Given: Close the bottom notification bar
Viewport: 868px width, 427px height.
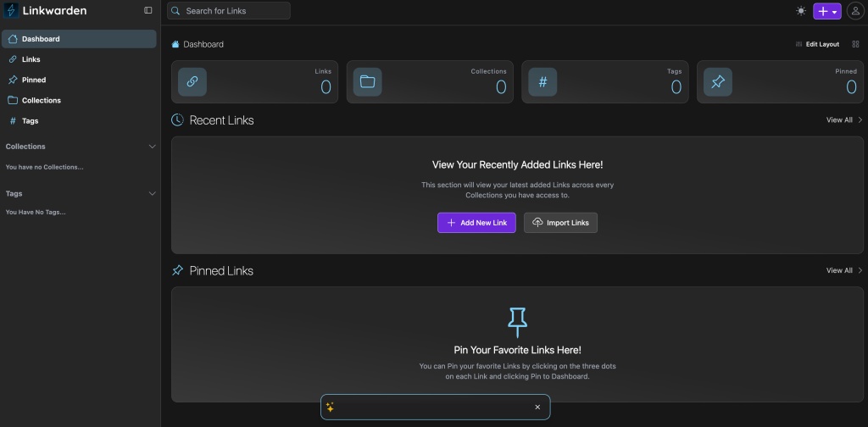Looking at the screenshot, I should (537, 408).
